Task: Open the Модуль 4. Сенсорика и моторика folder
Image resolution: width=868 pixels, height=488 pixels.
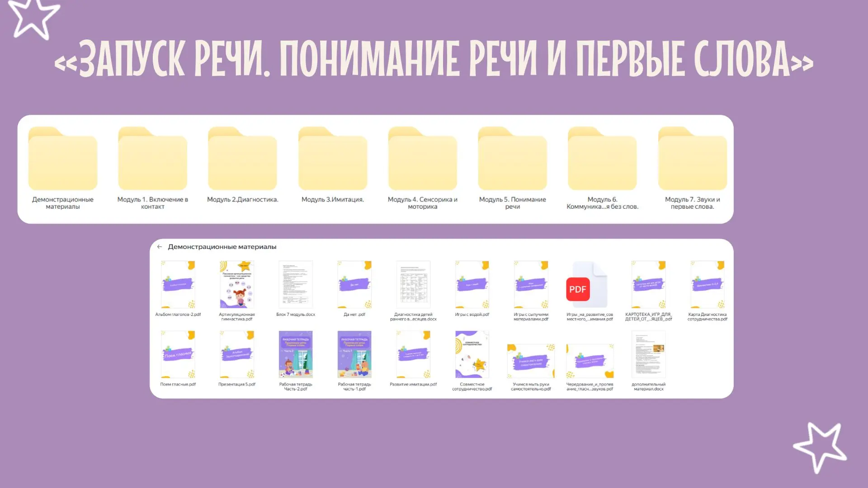Action: 423,159
